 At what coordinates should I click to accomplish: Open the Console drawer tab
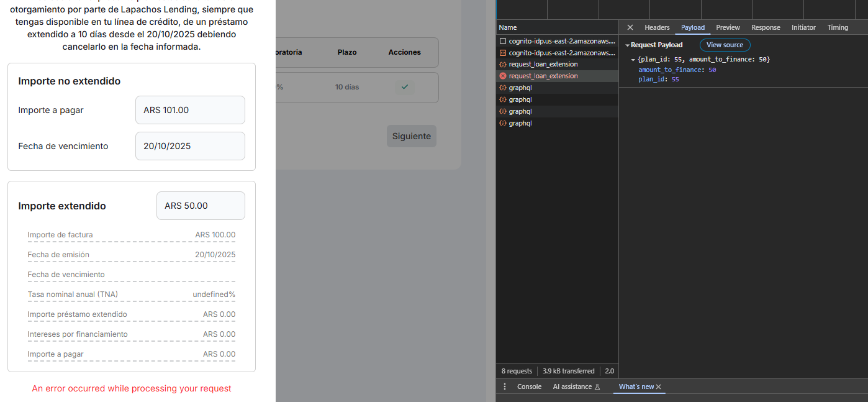click(529, 386)
